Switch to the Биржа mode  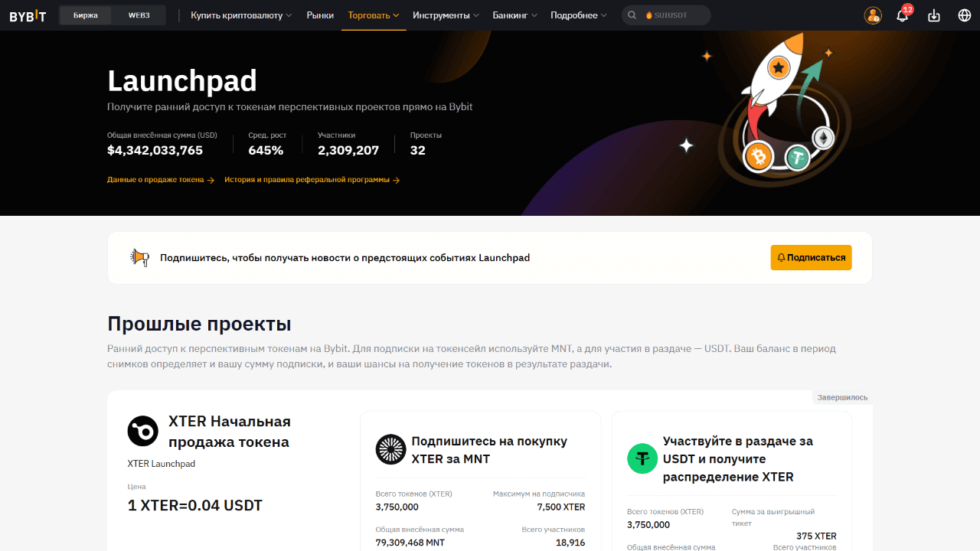tap(86, 15)
